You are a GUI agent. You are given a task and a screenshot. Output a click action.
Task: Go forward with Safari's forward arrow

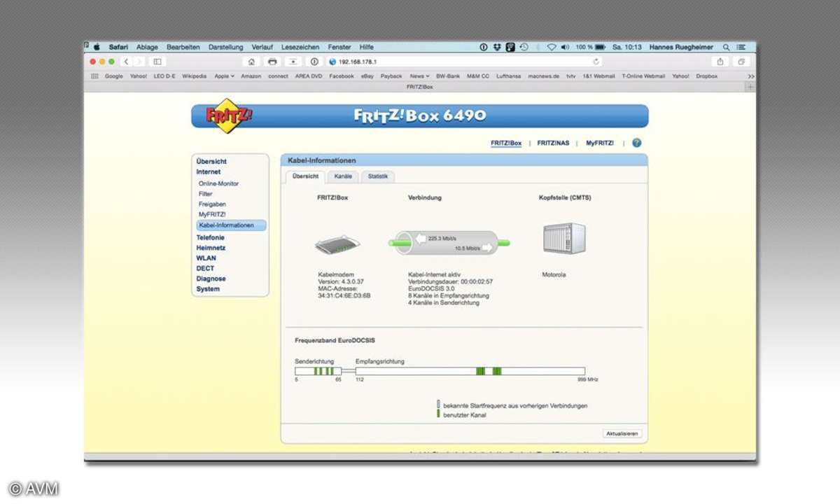[139, 62]
